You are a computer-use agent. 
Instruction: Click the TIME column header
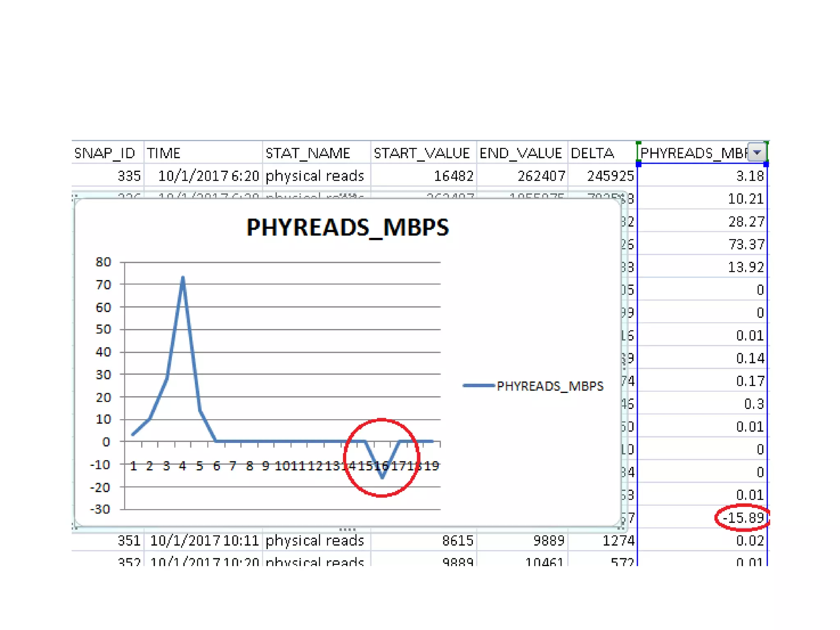(164, 153)
